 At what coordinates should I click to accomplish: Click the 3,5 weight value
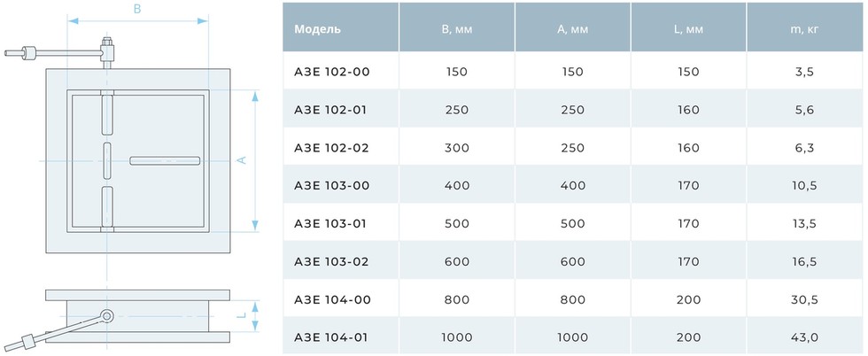click(804, 72)
